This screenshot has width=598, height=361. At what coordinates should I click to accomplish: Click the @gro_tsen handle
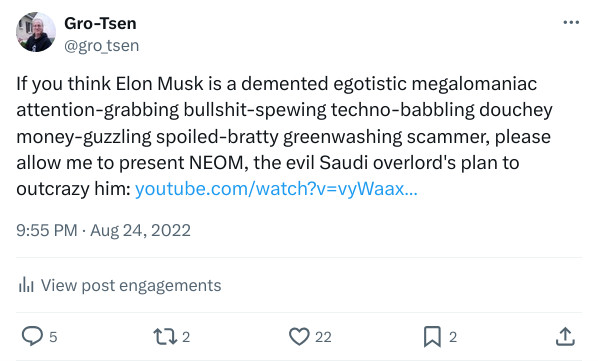[101, 46]
